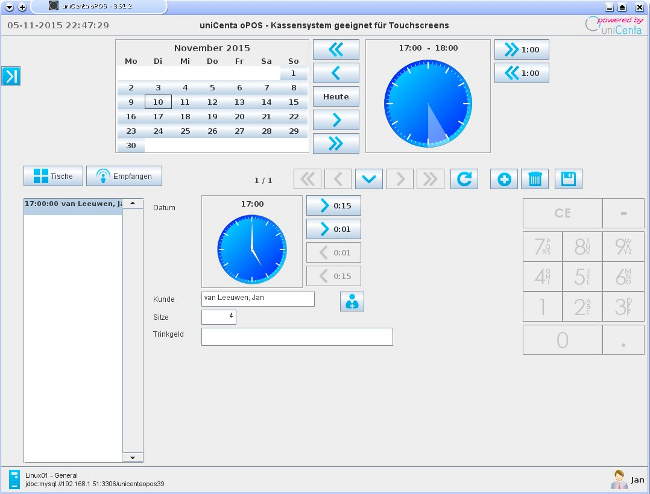Move the time window forward 1:00
Screen dimensions: 650x494
coord(521,50)
